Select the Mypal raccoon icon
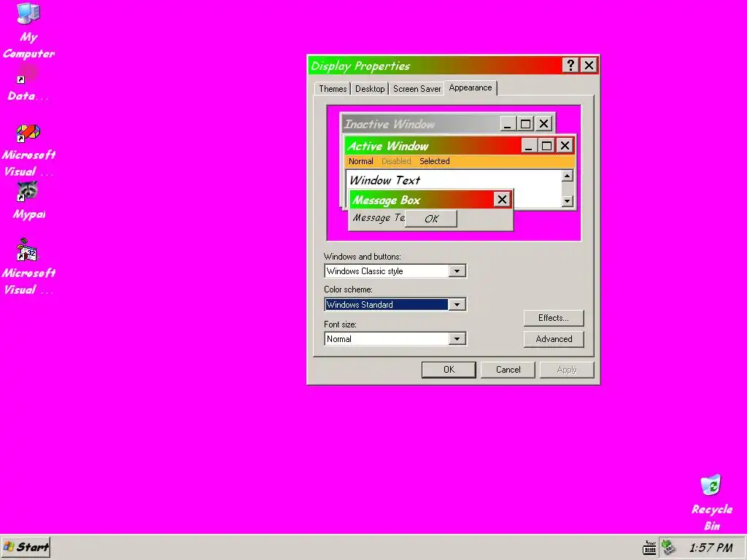Screen dimensions: 747x560 (27, 192)
